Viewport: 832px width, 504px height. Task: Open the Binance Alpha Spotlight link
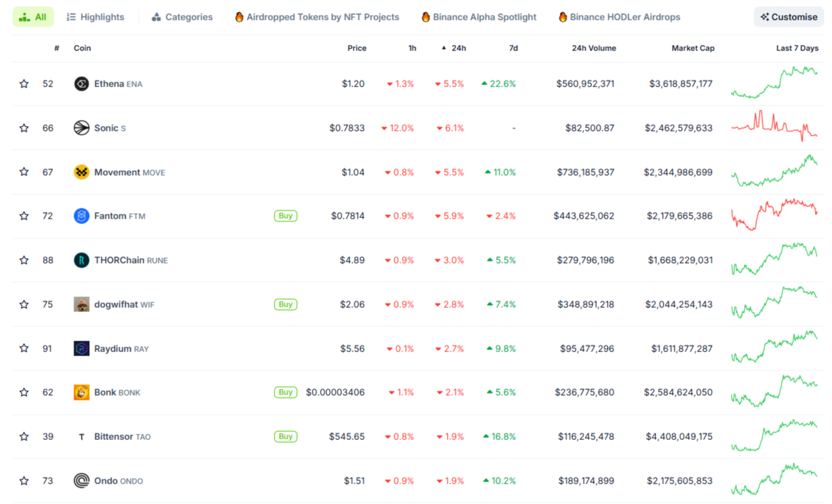coord(478,17)
